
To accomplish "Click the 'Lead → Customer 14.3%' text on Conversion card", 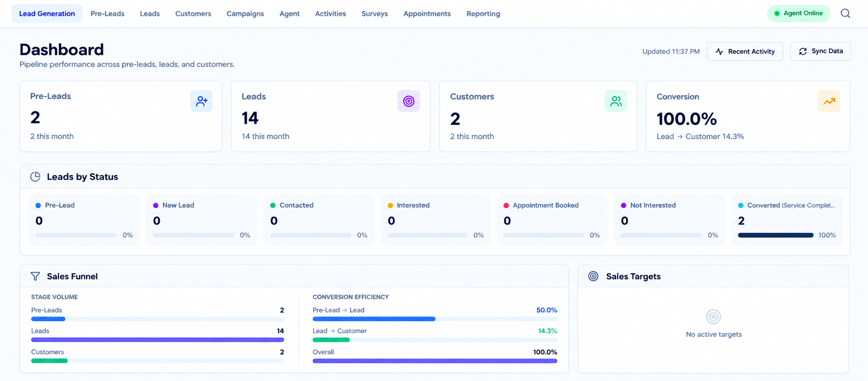I will 700,136.
